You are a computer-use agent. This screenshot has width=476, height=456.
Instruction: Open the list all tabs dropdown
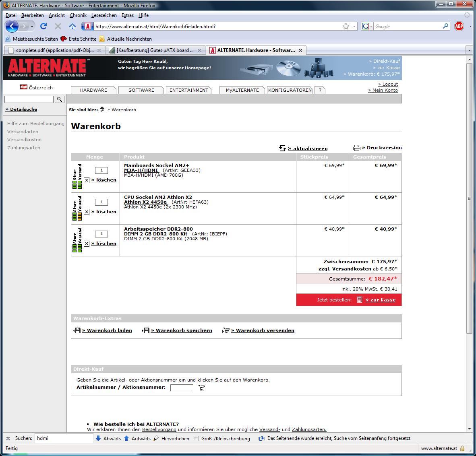pyautogui.click(x=469, y=50)
